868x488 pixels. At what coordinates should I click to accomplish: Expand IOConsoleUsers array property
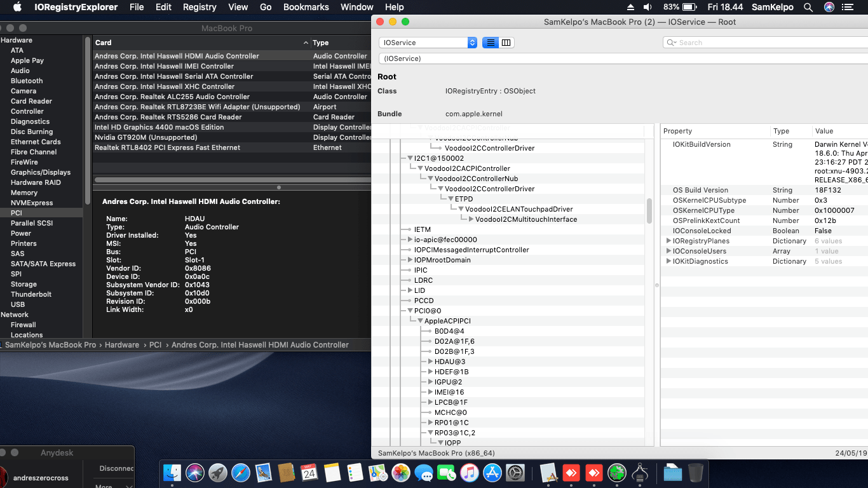(x=668, y=251)
